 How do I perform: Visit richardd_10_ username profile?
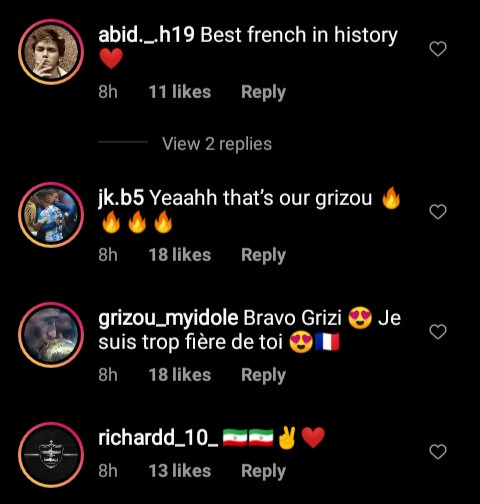tap(158, 438)
